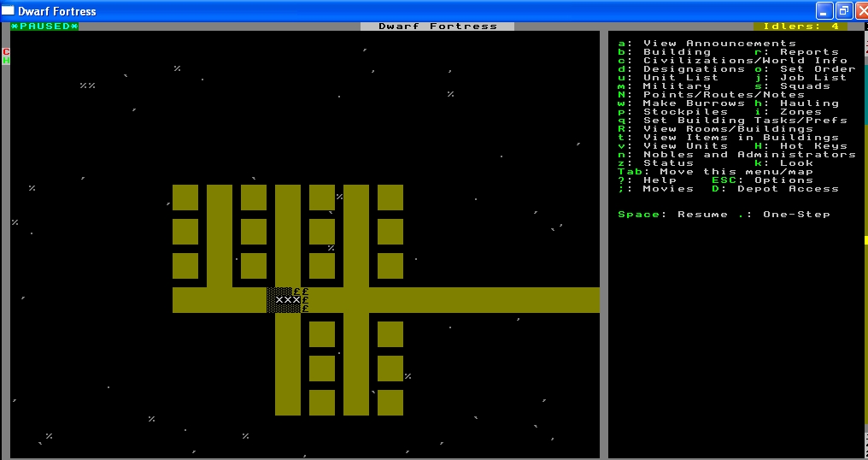Open the Help entry
The image size is (868, 460).
tap(648, 180)
